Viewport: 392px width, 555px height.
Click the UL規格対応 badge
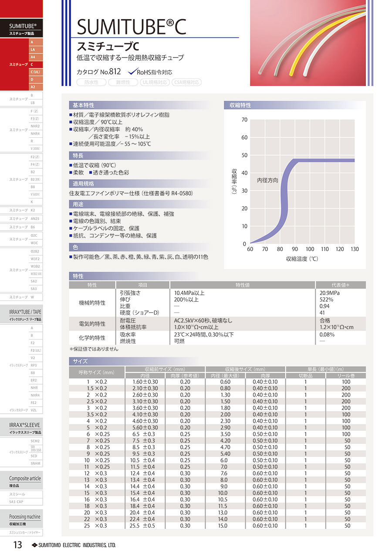click(x=155, y=82)
